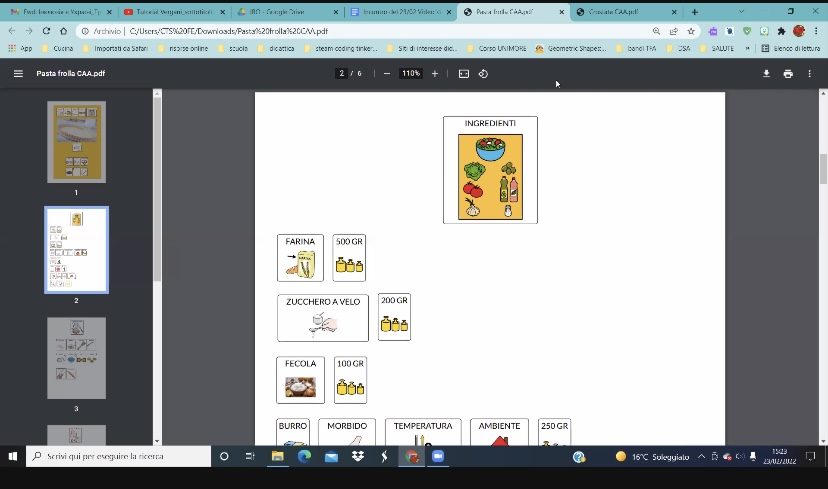The height and width of the screenshot is (489, 828).
Task: Zoom in using the plus icon
Action: point(435,73)
